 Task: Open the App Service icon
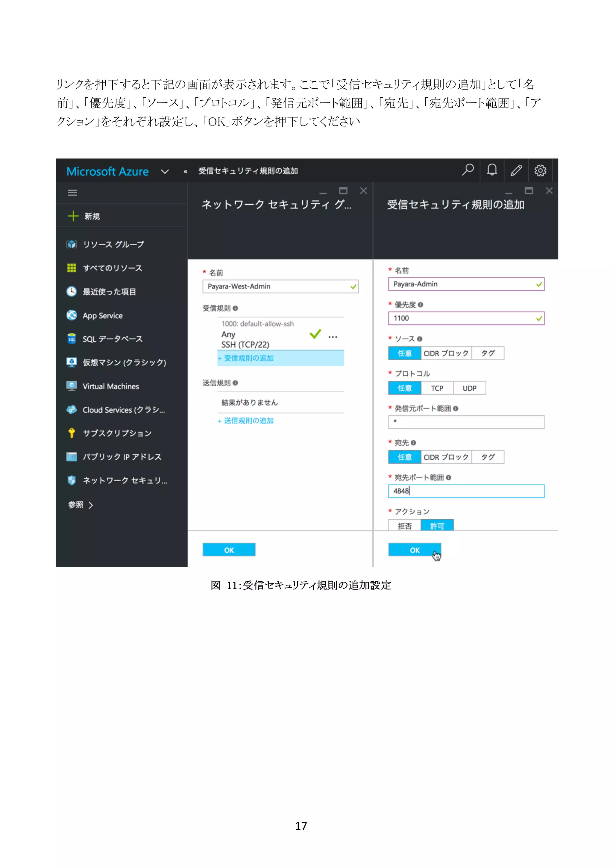pyautogui.click(x=71, y=315)
